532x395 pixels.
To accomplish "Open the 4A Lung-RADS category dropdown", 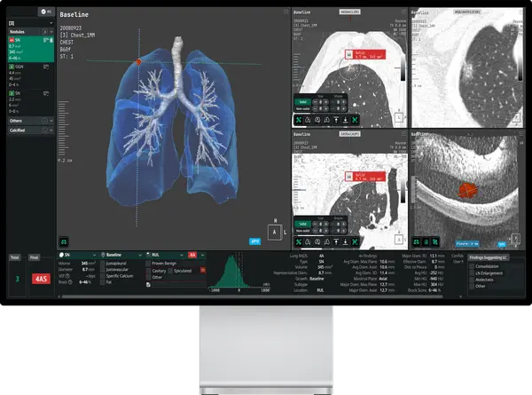I will point(197,255).
